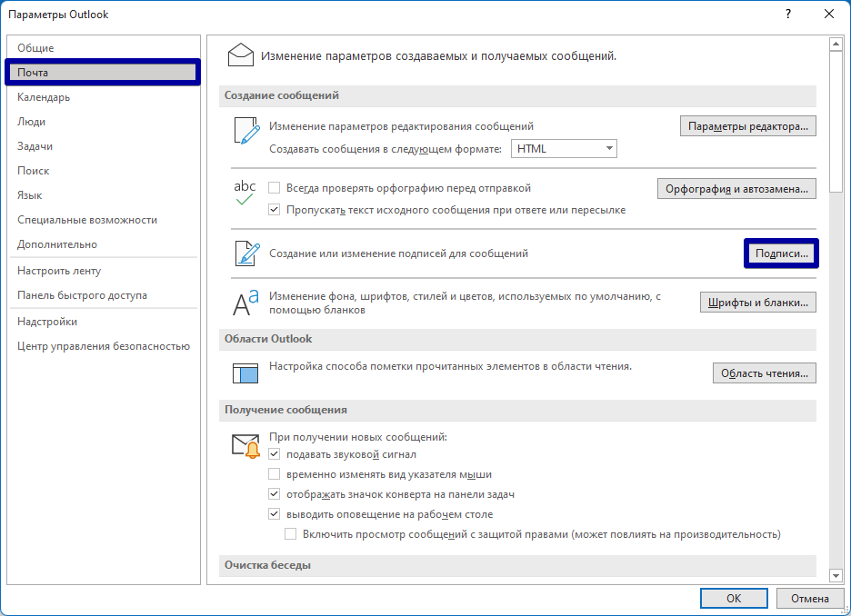Toggle отображать значок конверта на панели задач
This screenshot has height=616, width=851.
click(274, 494)
